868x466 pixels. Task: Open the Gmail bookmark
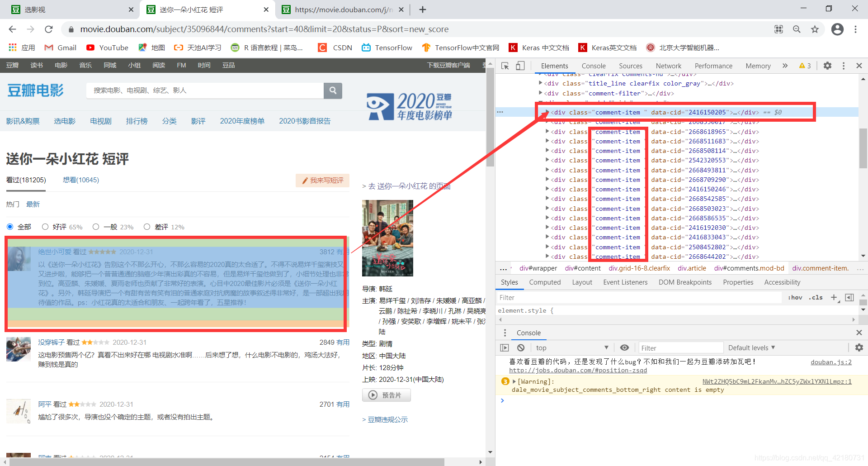point(61,48)
